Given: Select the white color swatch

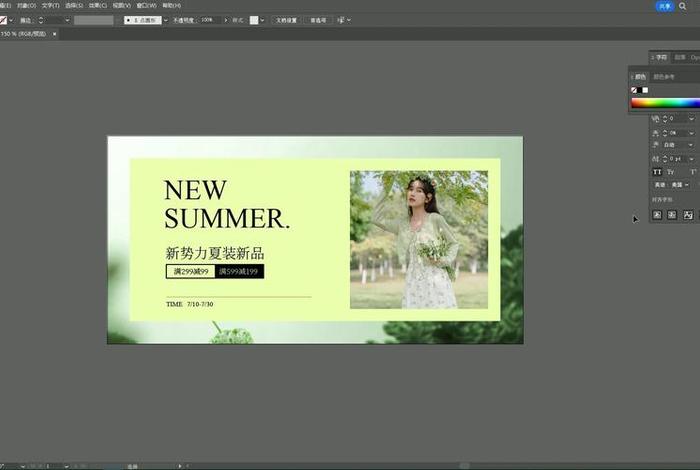Looking at the screenshot, I should point(645,90).
